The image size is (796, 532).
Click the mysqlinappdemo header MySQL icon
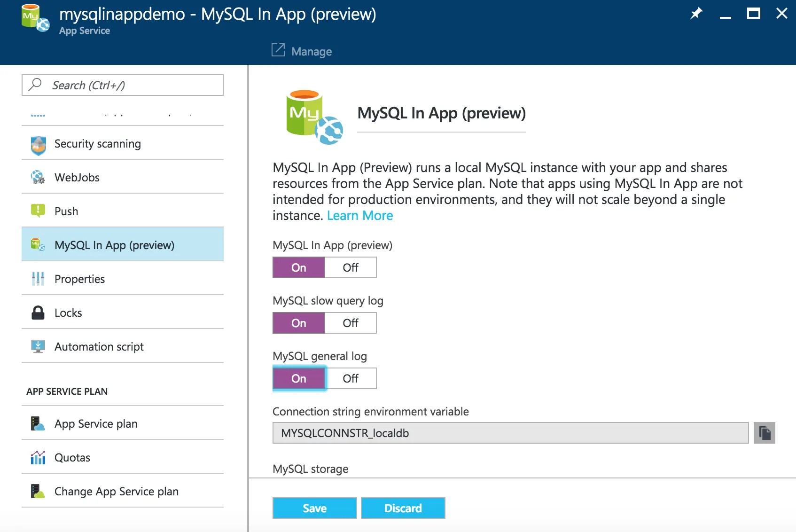pos(36,18)
